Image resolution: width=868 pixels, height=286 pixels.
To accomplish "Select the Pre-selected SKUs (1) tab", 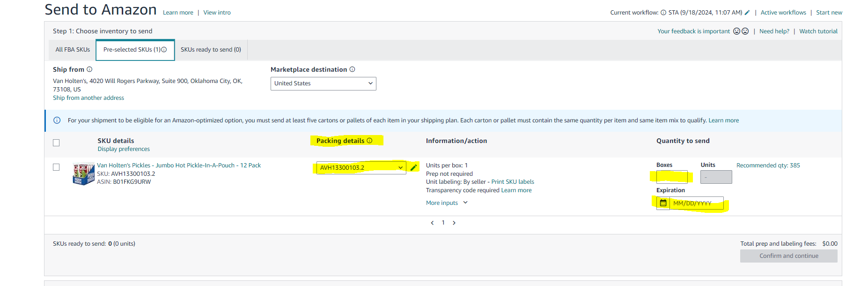I will tap(135, 50).
